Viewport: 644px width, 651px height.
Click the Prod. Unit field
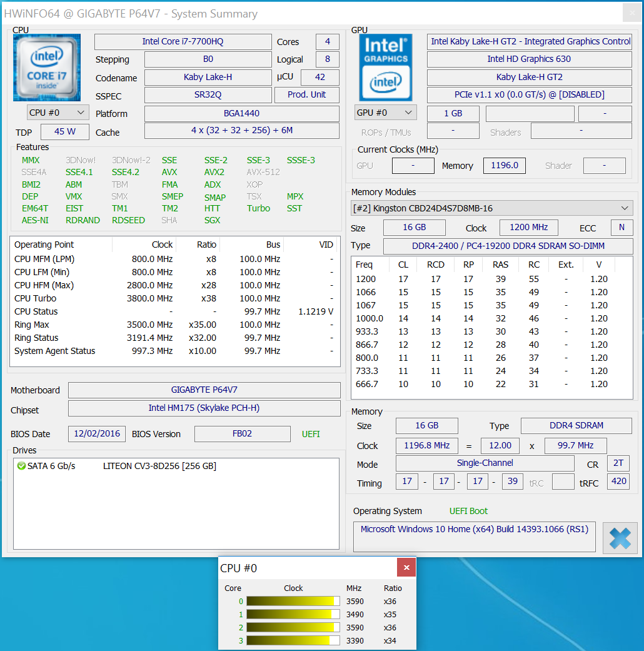click(x=307, y=94)
